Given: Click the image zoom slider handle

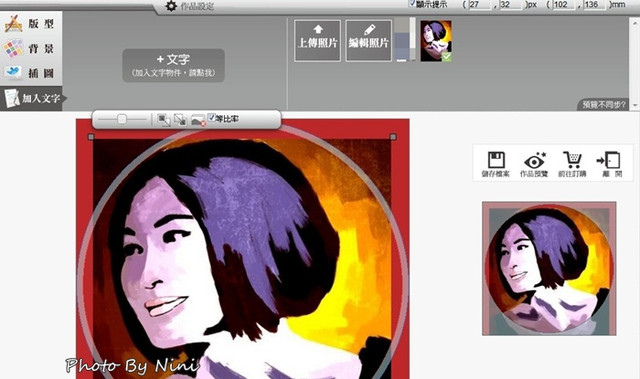Looking at the screenshot, I should click(122, 119).
